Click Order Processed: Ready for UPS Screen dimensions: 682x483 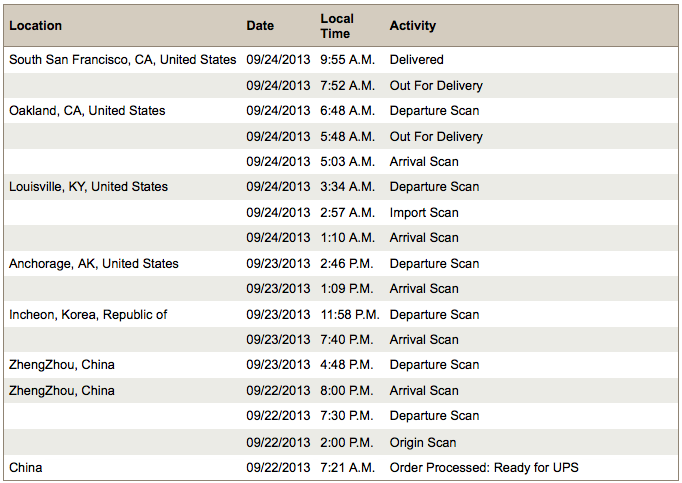click(x=484, y=467)
